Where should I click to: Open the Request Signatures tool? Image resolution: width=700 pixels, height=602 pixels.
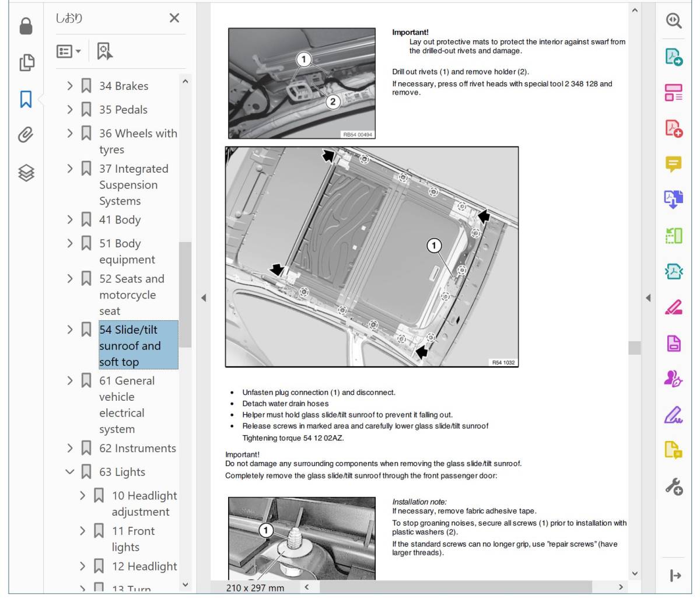[x=674, y=379]
